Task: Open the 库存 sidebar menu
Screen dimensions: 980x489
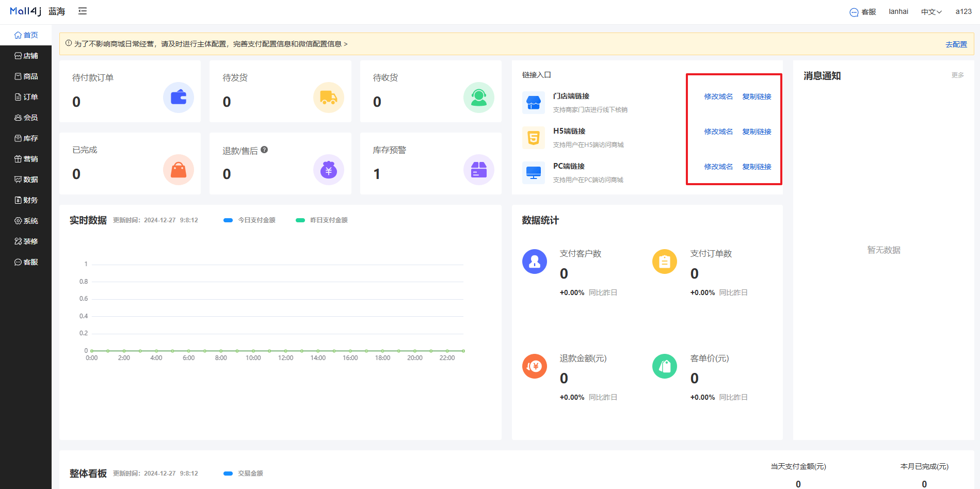Action: [x=26, y=138]
